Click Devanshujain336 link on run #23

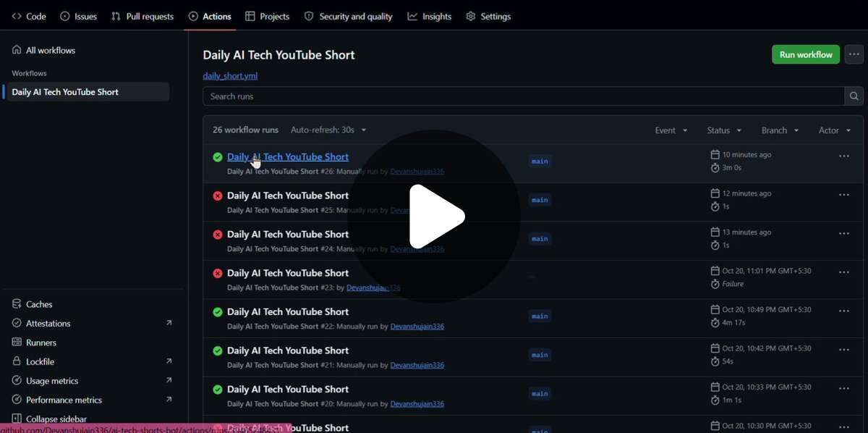pos(373,287)
